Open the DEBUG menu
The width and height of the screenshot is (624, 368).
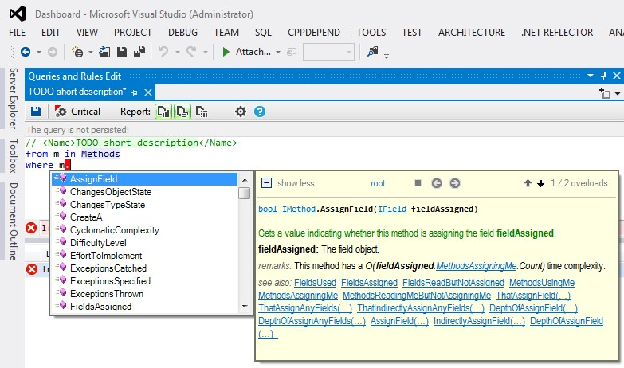183,32
